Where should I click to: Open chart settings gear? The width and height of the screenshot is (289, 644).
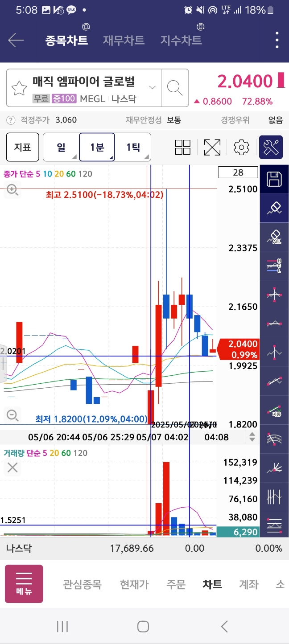click(241, 147)
